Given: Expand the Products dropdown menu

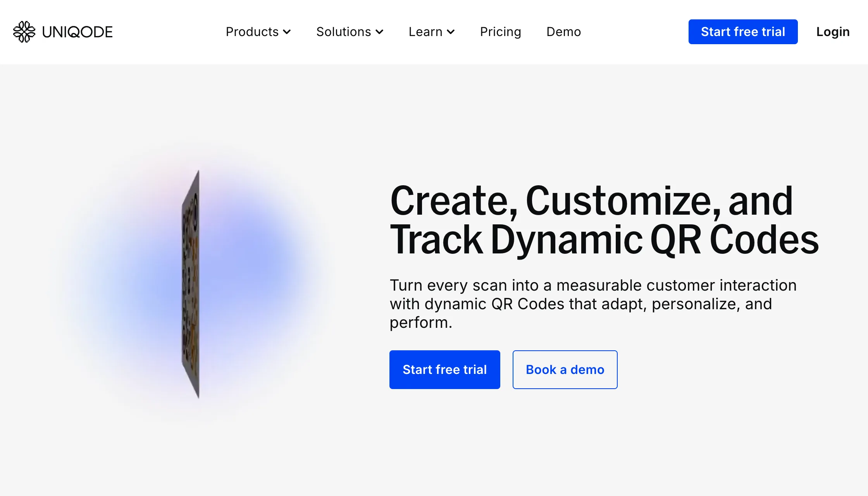Looking at the screenshot, I should point(258,32).
